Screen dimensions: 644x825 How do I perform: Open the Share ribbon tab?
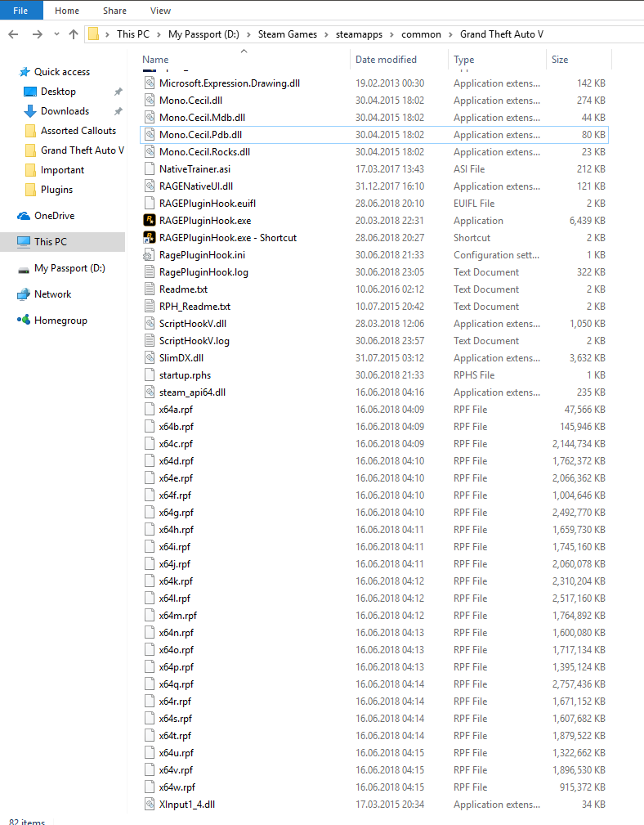114,11
